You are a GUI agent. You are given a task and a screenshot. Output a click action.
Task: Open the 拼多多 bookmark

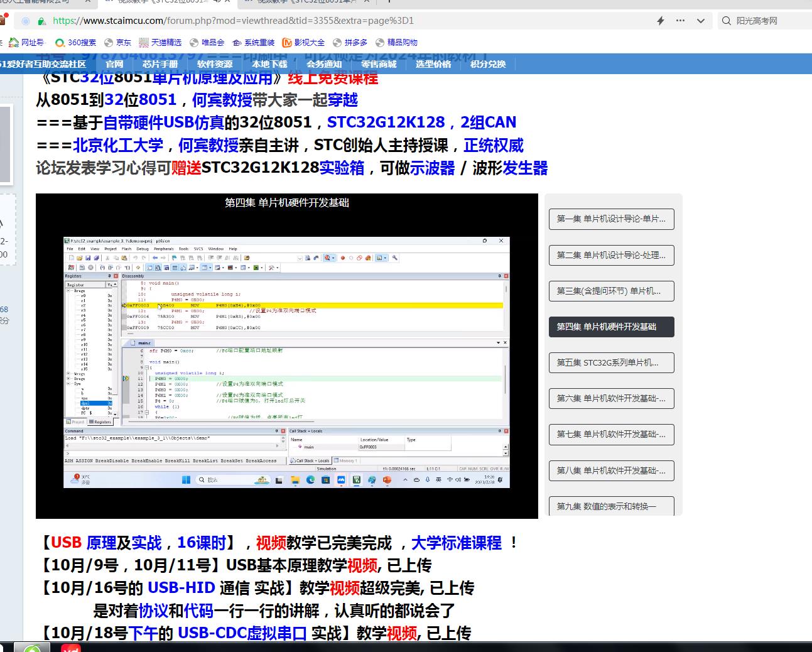click(350, 43)
